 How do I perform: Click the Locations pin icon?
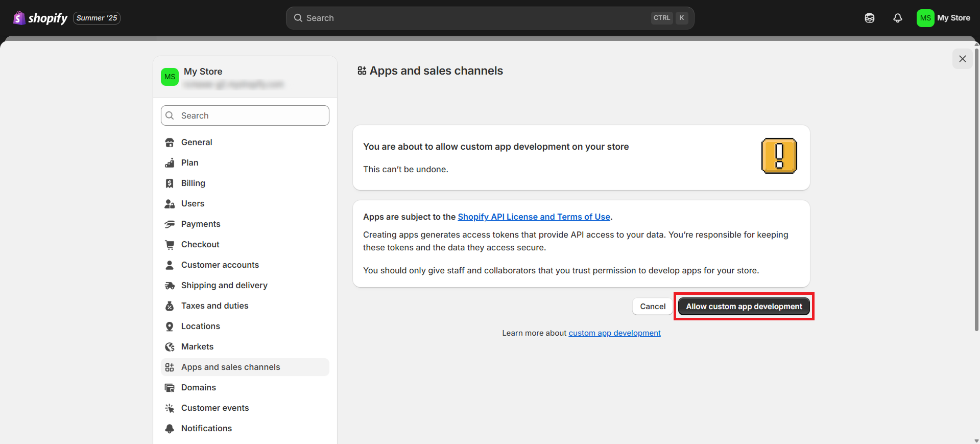pyautogui.click(x=170, y=326)
